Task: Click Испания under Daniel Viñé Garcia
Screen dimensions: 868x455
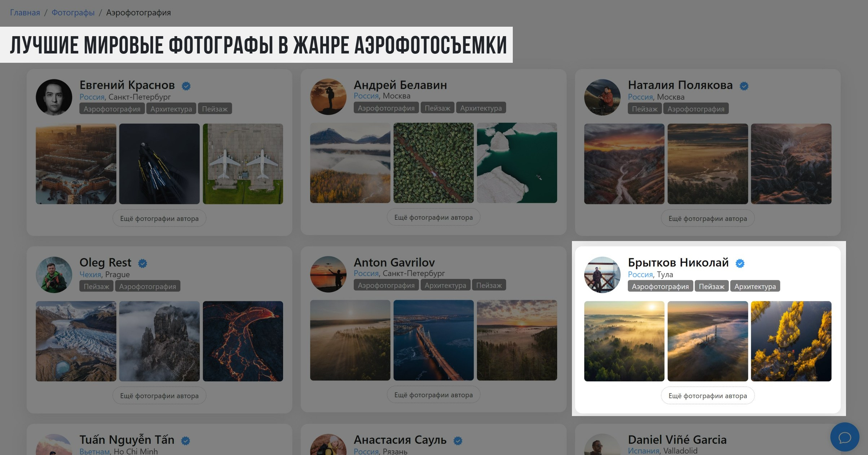Action: pos(643,451)
